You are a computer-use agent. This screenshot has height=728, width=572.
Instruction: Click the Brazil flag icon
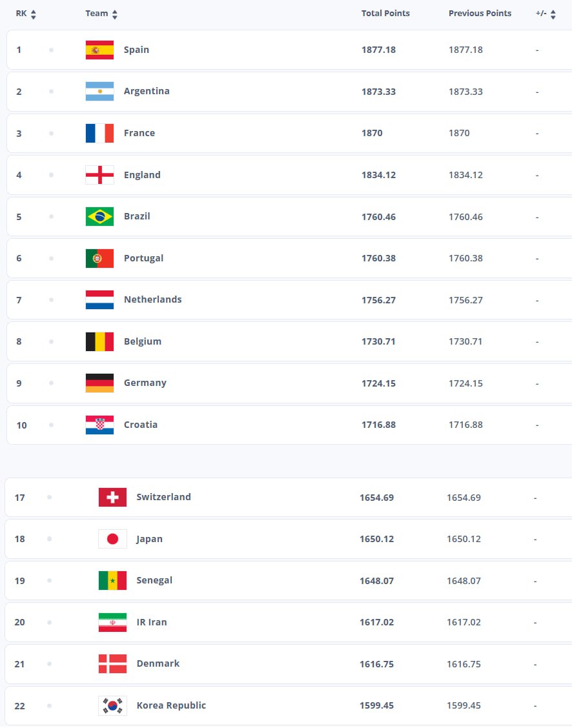click(99, 217)
